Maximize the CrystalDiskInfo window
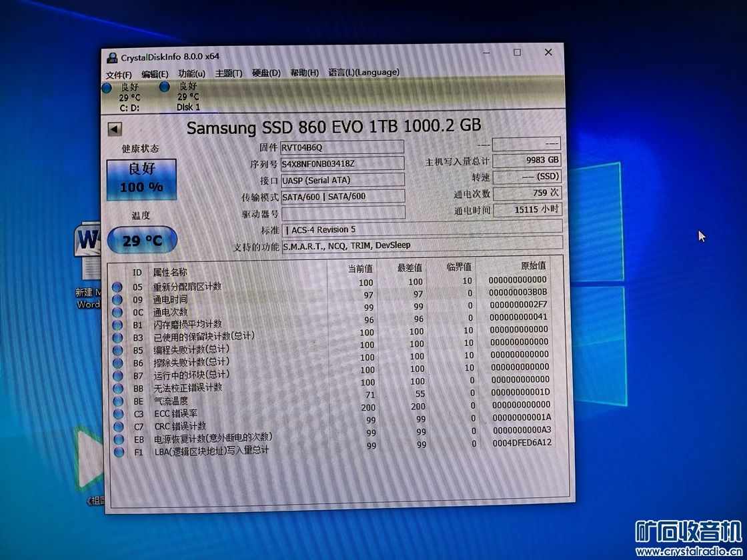 tap(517, 53)
